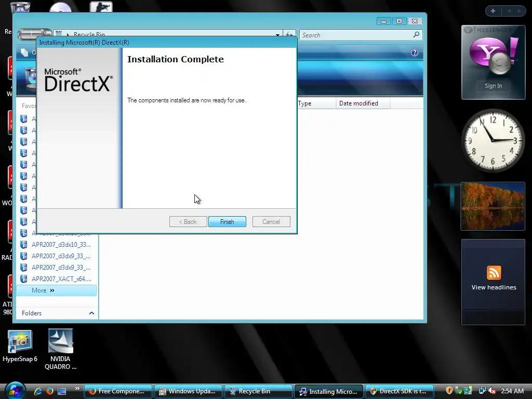Launch Internet Explorer from Quick Launch

(38, 391)
